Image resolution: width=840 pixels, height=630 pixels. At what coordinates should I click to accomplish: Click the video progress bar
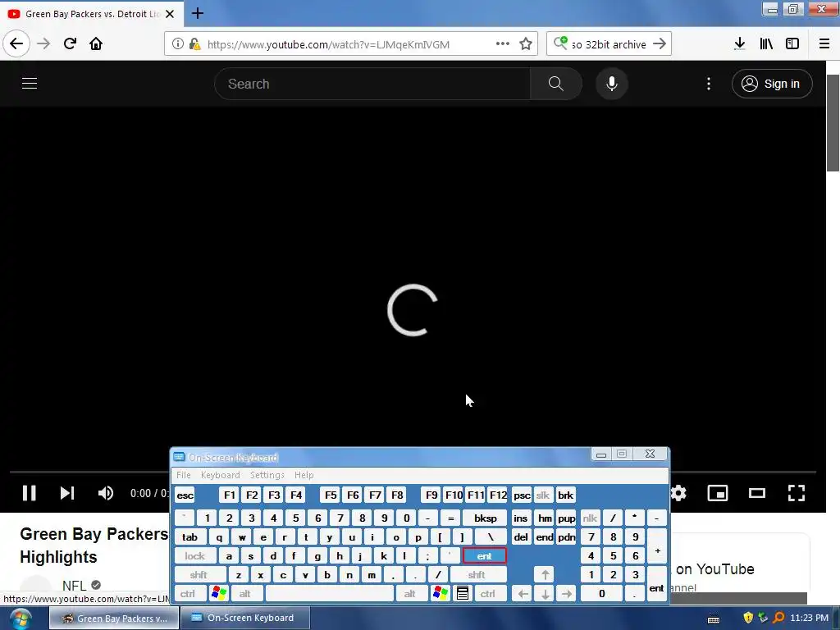413,472
